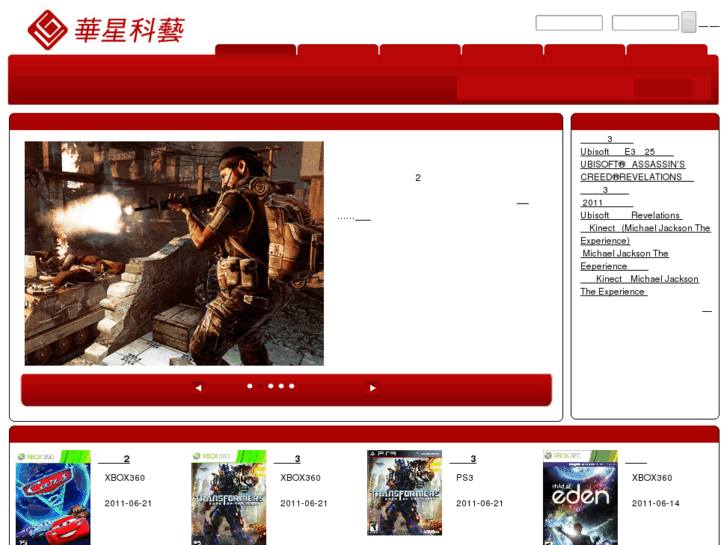
Task: Open the Transformers XBOX360 game cover
Action: click(x=229, y=497)
